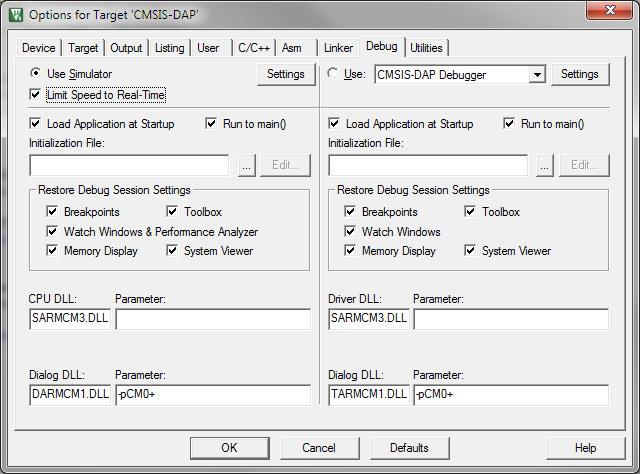Screen dimensions: 640x474
Task: Switch to the Device tab
Action: click(x=38, y=48)
